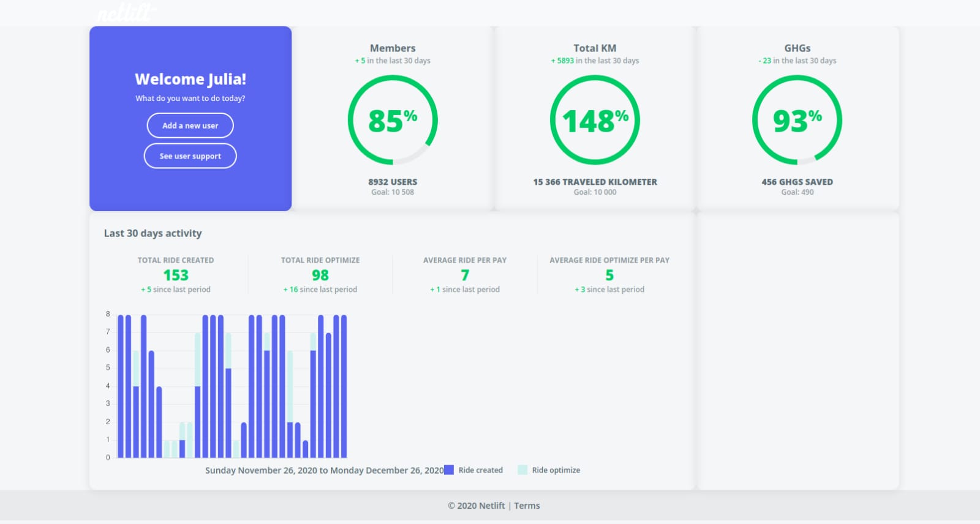Screen dimensions: 980x524
Task: Open the Terms link in footer
Action: click(x=527, y=506)
